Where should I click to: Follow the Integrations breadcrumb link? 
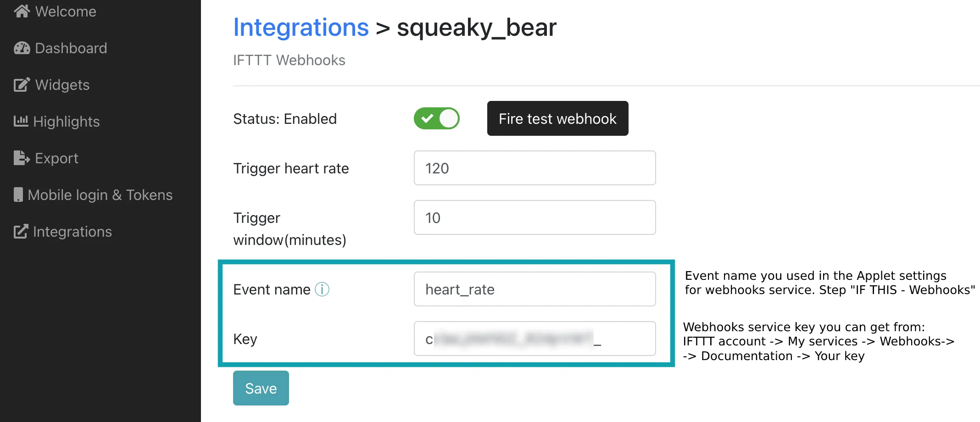[x=301, y=28]
